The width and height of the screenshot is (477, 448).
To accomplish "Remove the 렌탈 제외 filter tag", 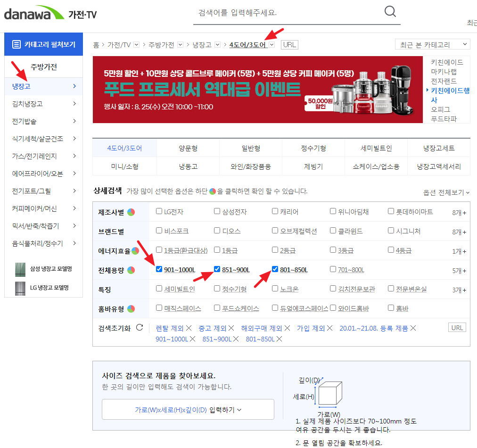I will coord(189,328).
